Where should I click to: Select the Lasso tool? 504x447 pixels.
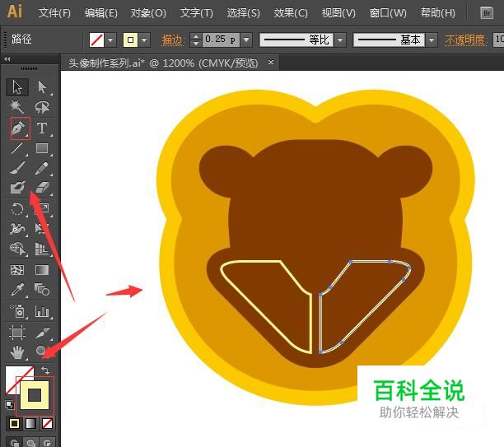click(42, 107)
